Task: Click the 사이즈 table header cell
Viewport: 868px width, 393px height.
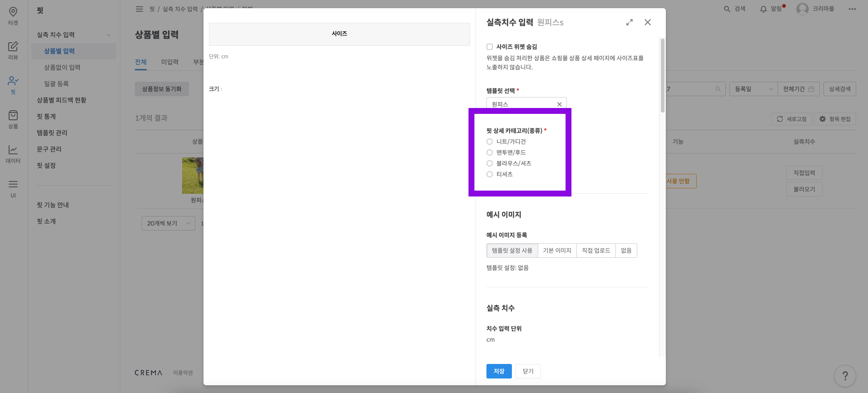Action: coord(339,34)
